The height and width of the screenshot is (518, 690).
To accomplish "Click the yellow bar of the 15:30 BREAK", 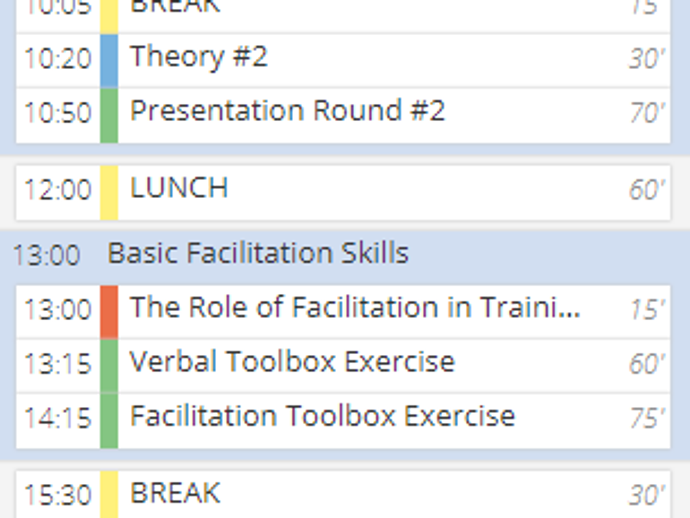I will (109, 495).
